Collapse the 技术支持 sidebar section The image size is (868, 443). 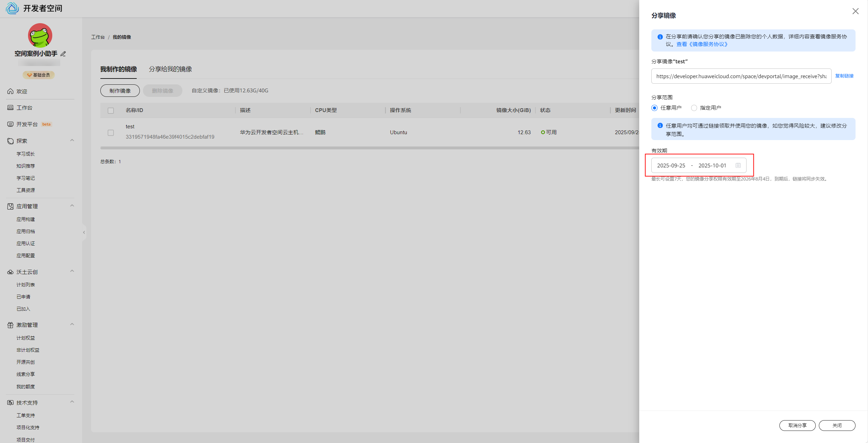pyautogui.click(x=72, y=402)
